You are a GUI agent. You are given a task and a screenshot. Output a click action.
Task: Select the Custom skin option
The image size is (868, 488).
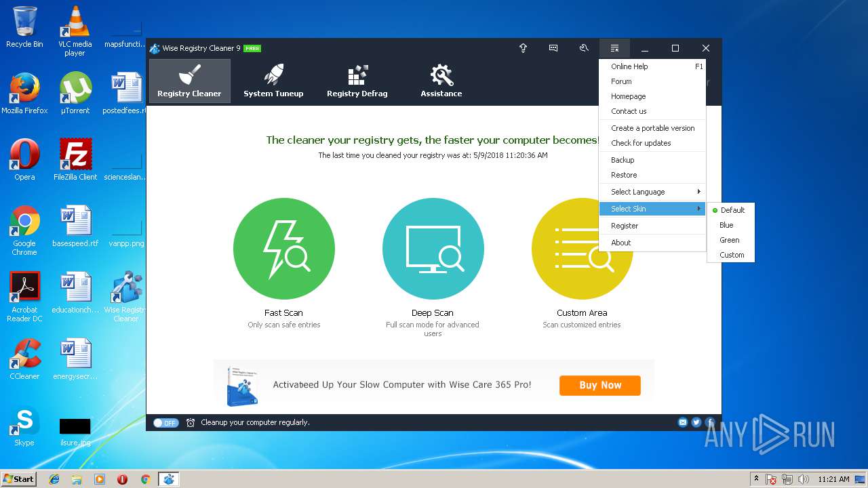click(x=731, y=255)
